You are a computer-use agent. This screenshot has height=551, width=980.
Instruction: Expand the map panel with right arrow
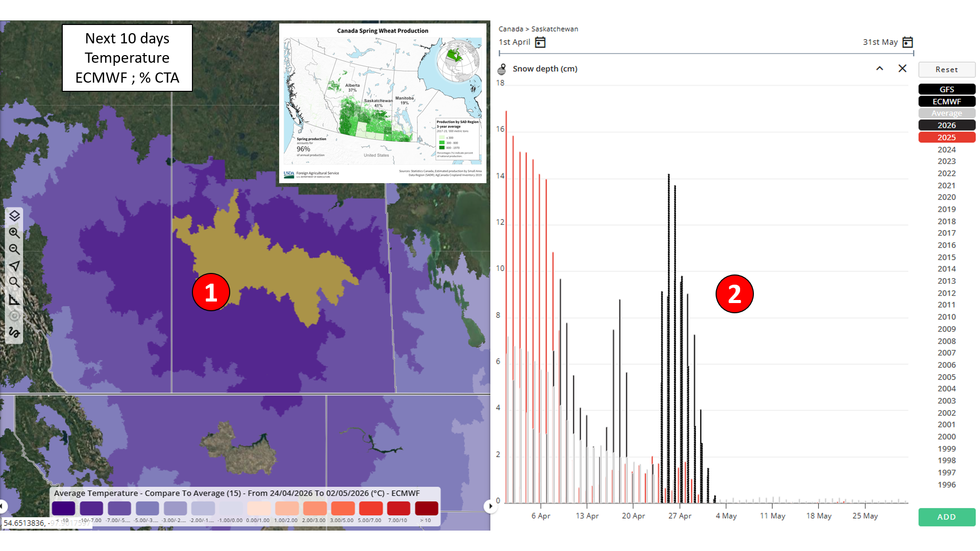pos(491,506)
